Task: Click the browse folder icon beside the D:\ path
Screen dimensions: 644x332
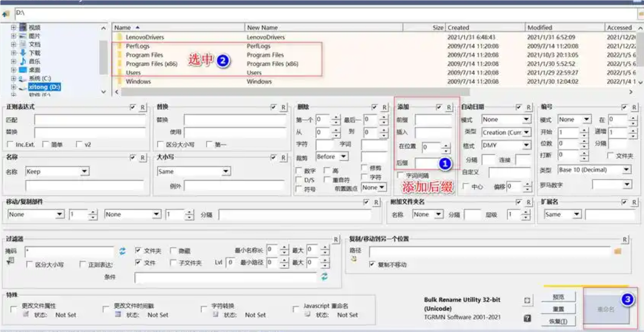Action: (x=641, y=14)
